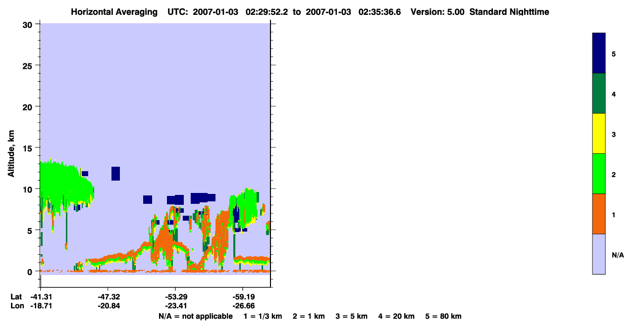This screenshot has width=644, height=330.
Task: Click the 'Lat' row label
Action: pos(16,297)
